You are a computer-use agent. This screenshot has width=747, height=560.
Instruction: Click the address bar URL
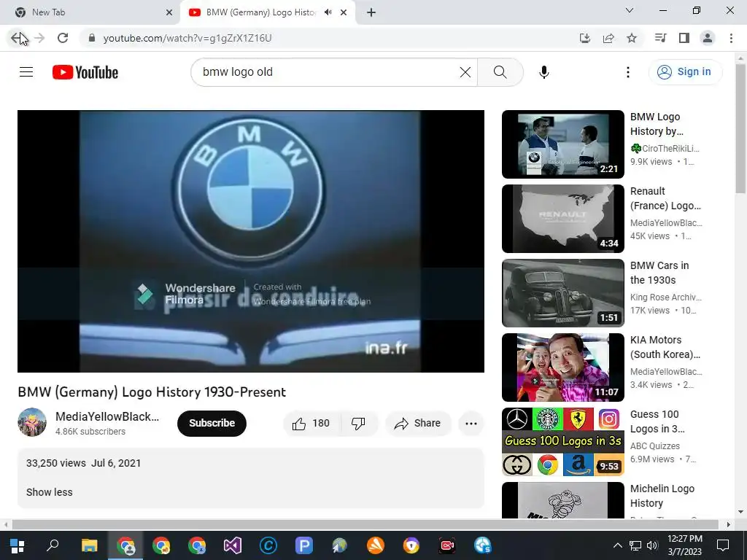pyautogui.click(x=187, y=38)
